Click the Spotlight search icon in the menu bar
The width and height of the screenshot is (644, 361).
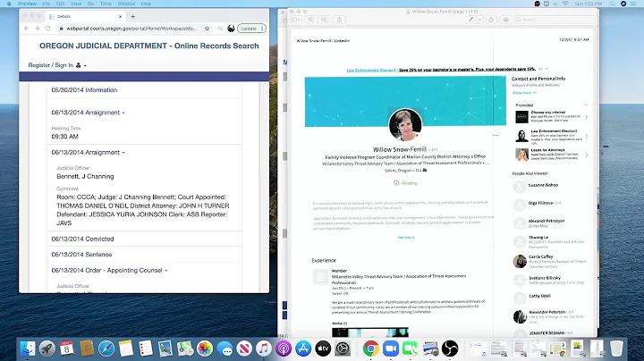(x=613, y=4)
